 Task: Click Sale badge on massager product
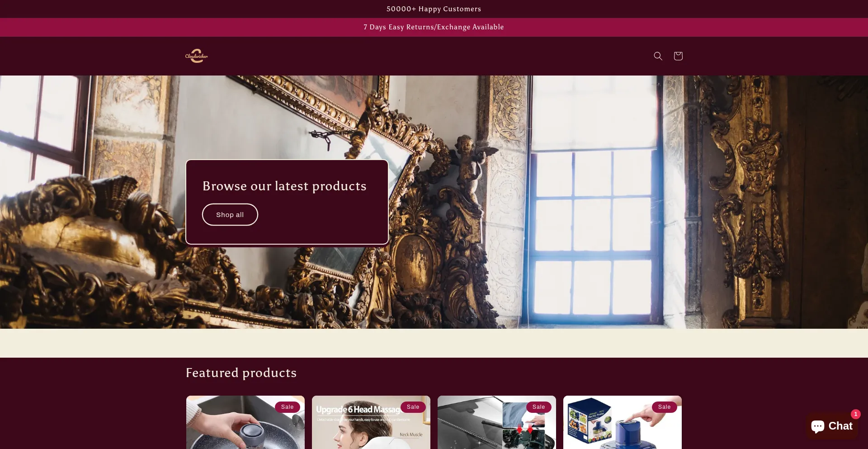pyautogui.click(x=413, y=407)
